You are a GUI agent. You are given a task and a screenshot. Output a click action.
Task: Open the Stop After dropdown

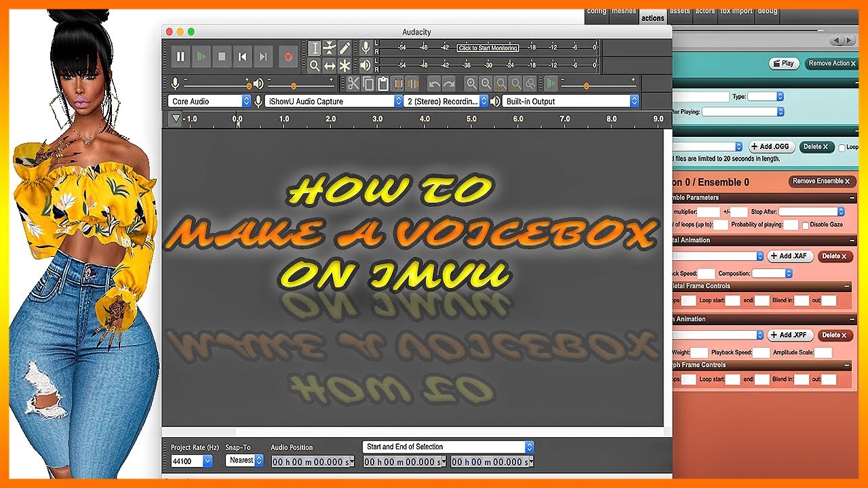tap(812, 211)
